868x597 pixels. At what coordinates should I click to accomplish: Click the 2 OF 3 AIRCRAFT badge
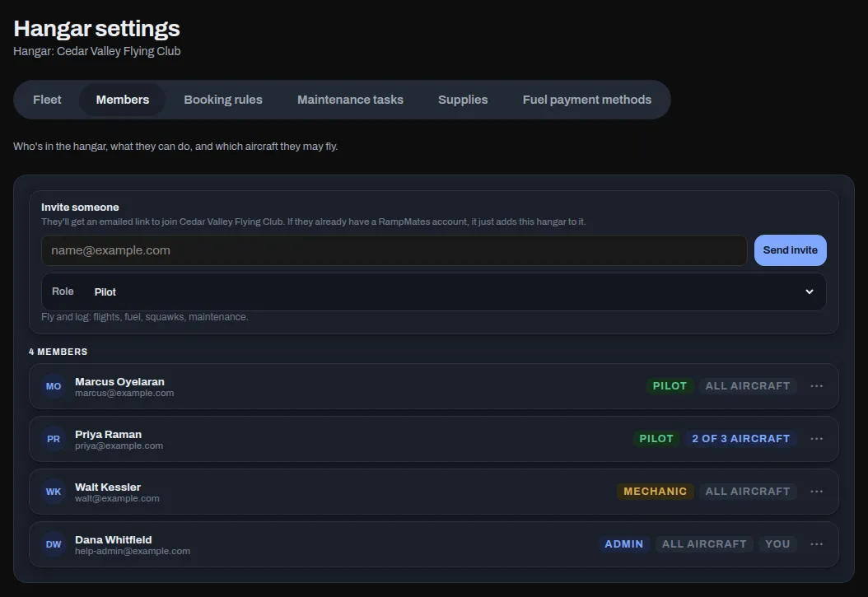740,439
